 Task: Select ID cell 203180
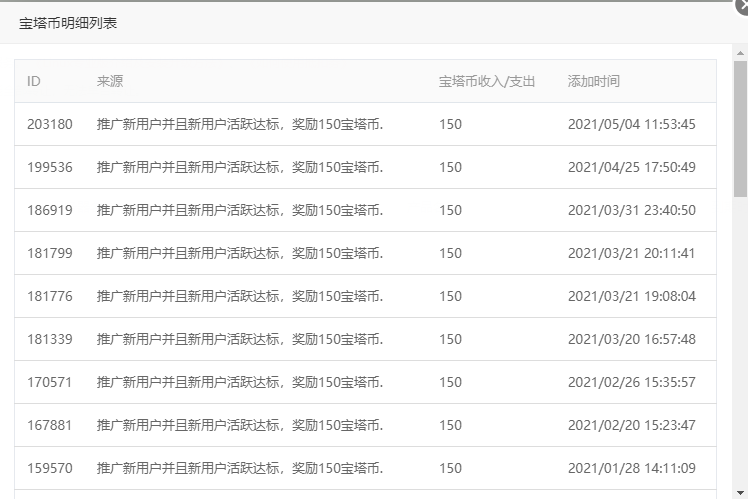pyautogui.click(x=50, y=124)
